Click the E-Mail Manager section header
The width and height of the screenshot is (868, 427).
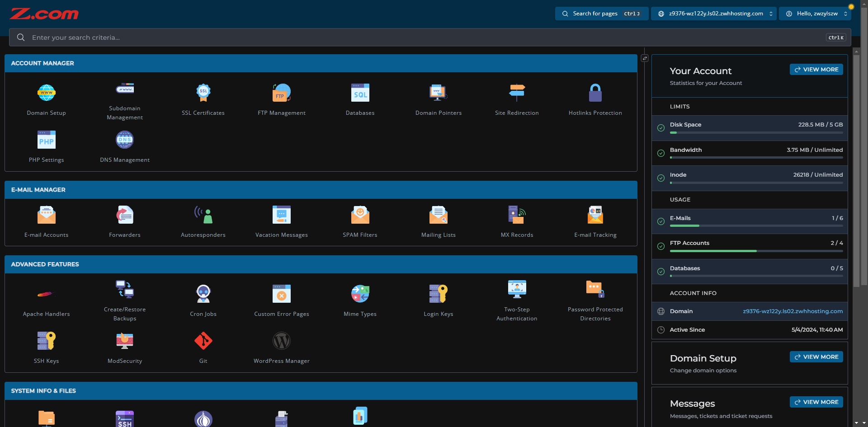click(x=321, y=190)
